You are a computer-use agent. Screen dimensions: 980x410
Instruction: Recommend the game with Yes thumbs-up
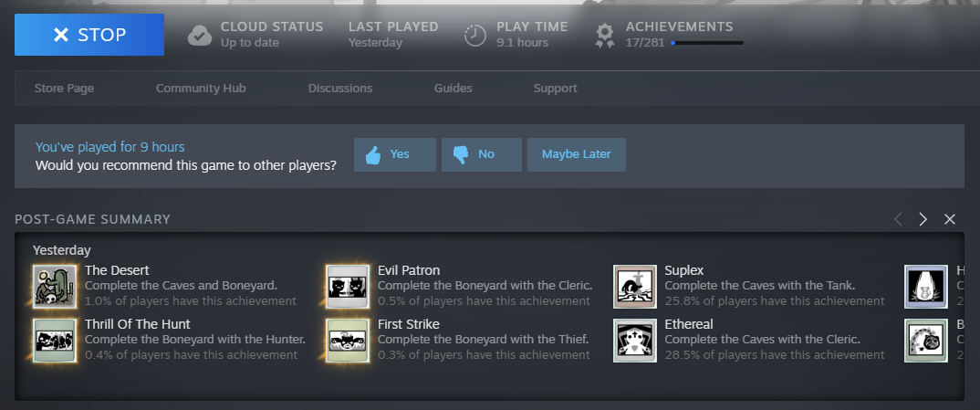395,154
